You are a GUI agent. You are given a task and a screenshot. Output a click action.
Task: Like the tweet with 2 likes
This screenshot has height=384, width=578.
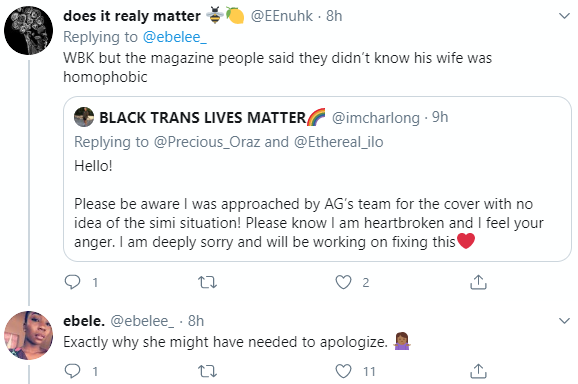[x=343, y=283]
